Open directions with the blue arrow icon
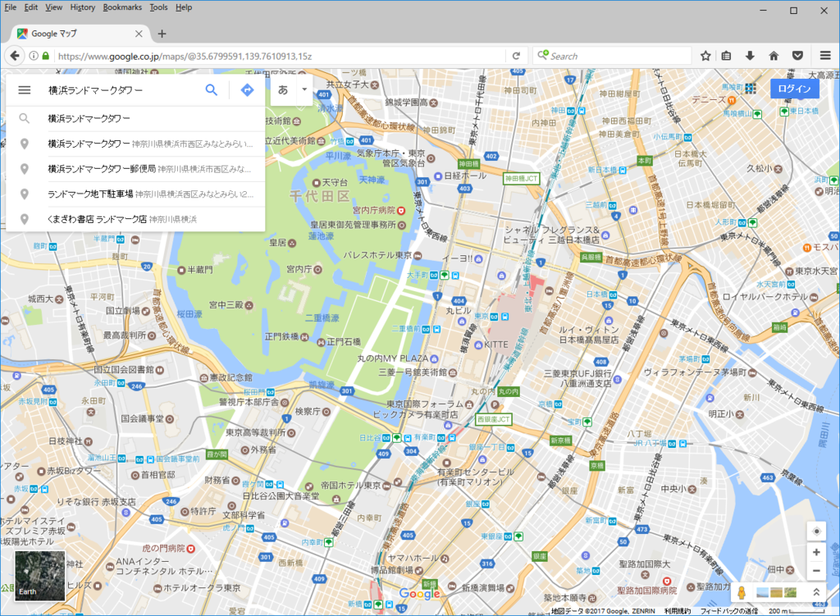The height and width of the screenshot is (616, 840). [247, 90]
